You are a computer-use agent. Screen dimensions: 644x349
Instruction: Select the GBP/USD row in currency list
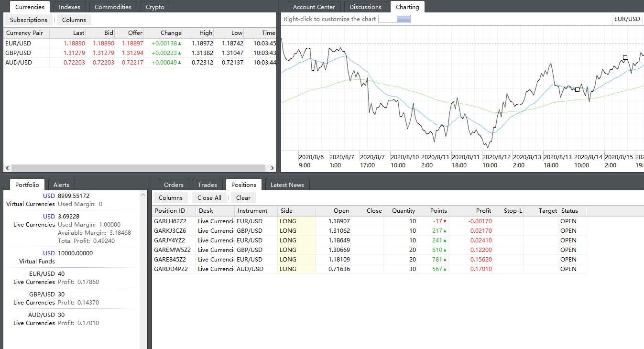coord(18,53)
